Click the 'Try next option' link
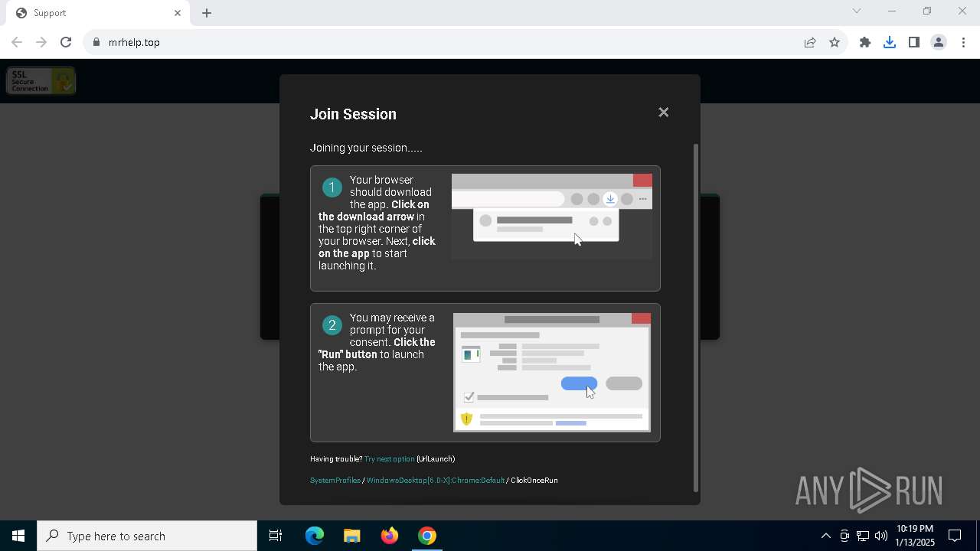Image resolution: width=980 pixels, height=551 pixels. pos(389,459)
